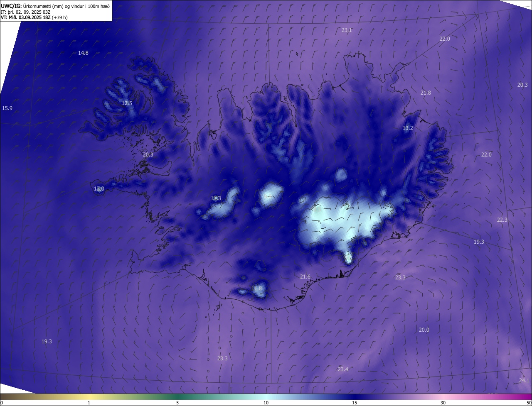
Task: Click the 15.9 value label
Action: (7, 108)
